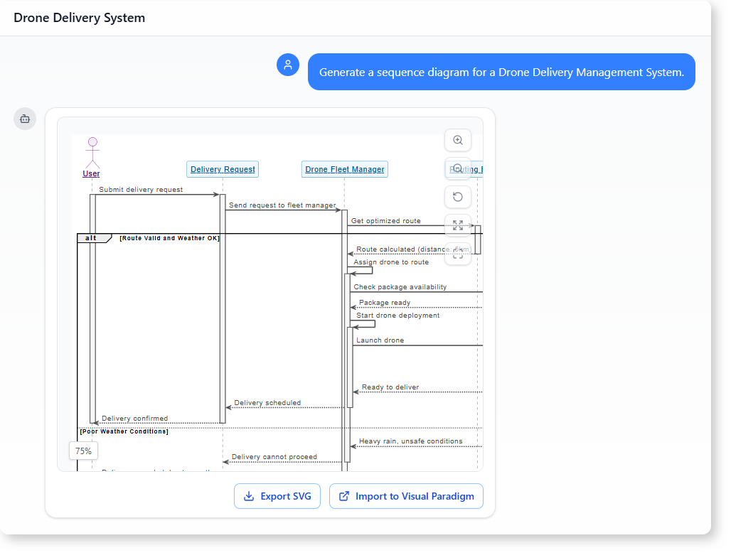Click the user prompt message bubble
Viewport: 731px width, 560px height.
click(501, 72)
